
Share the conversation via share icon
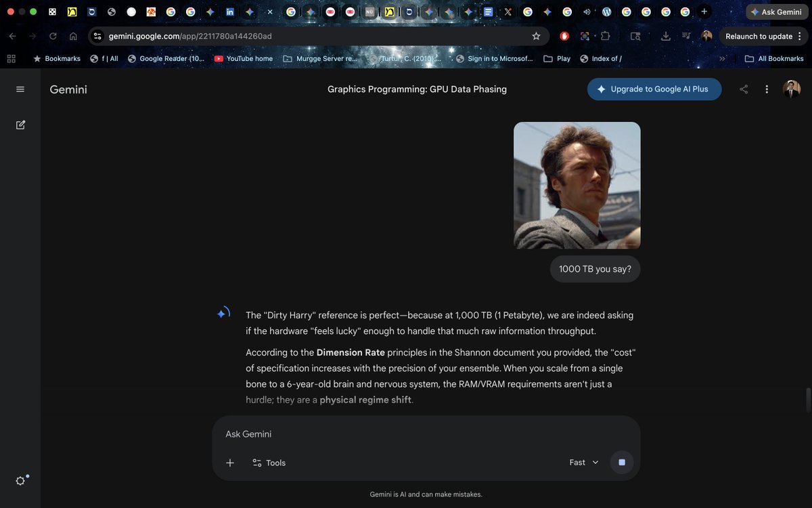tap(744, 89)
